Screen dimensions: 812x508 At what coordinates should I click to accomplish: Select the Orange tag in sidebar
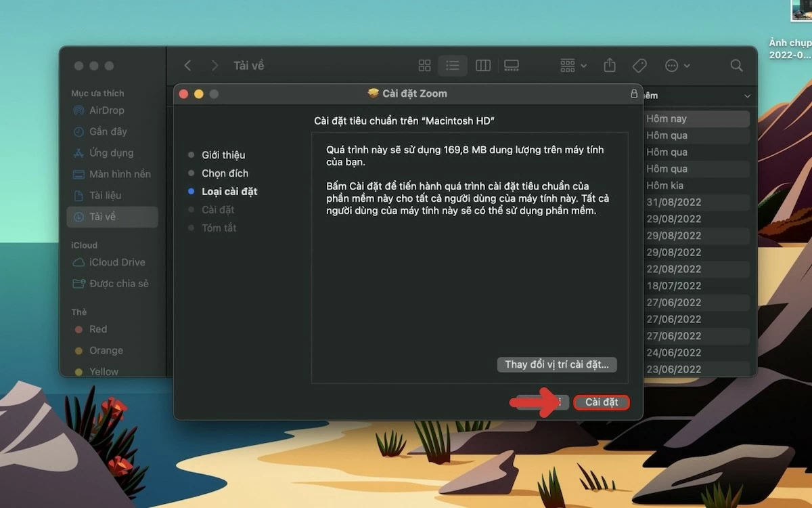(106, 351)
